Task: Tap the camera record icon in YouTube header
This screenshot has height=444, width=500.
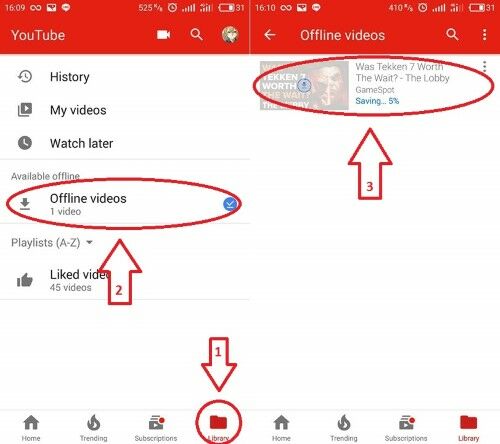Action: click(163, 35)
